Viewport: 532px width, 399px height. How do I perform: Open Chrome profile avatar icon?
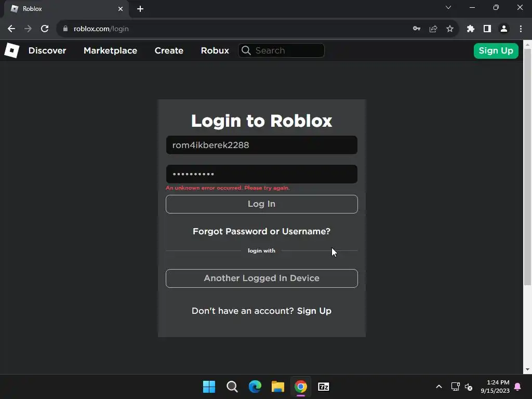(504, 29)
